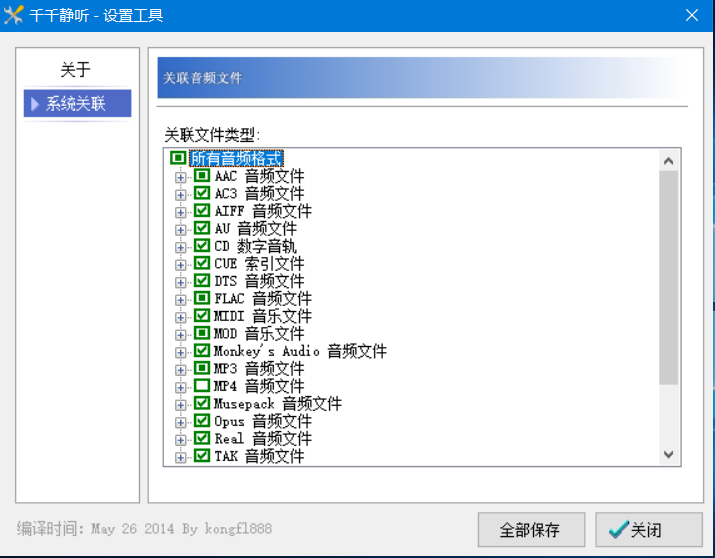This screenshot has width=715, height=558.
Task: Select 系统关联 in the sidebar
Action: (x=76, y=103)
